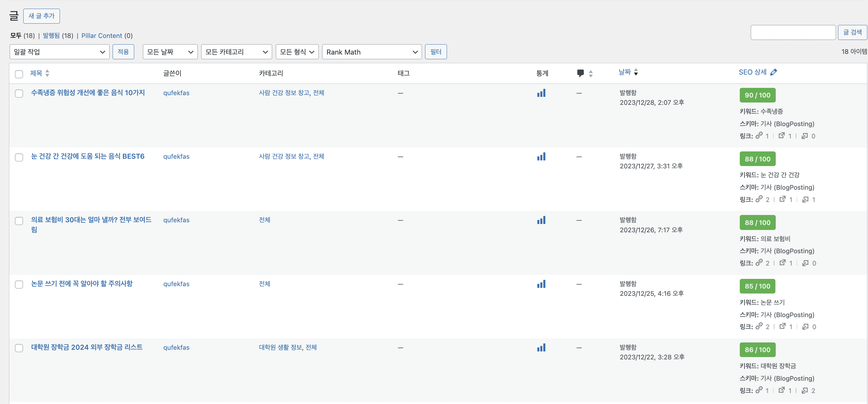
Task: Open stats chart for 눈 건강 간 건강 post
Action: pos(541,157)
